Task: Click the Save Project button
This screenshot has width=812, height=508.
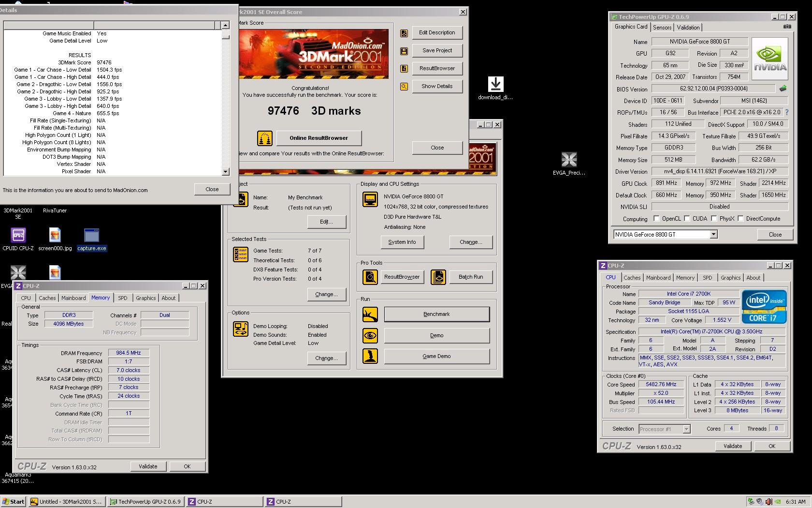Action: 437,50
